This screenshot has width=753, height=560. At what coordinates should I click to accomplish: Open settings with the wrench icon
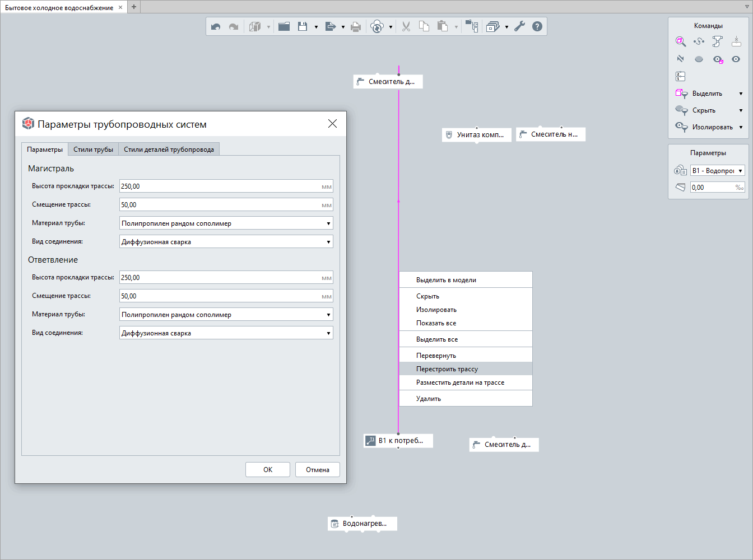[x=520, y=26]
